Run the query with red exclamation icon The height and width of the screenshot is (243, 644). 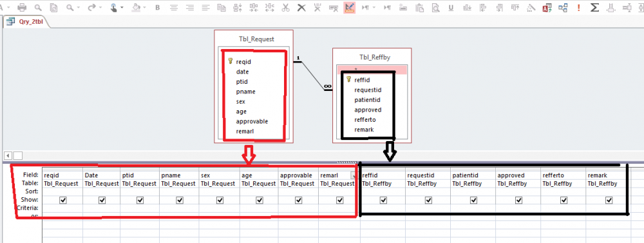578,7
